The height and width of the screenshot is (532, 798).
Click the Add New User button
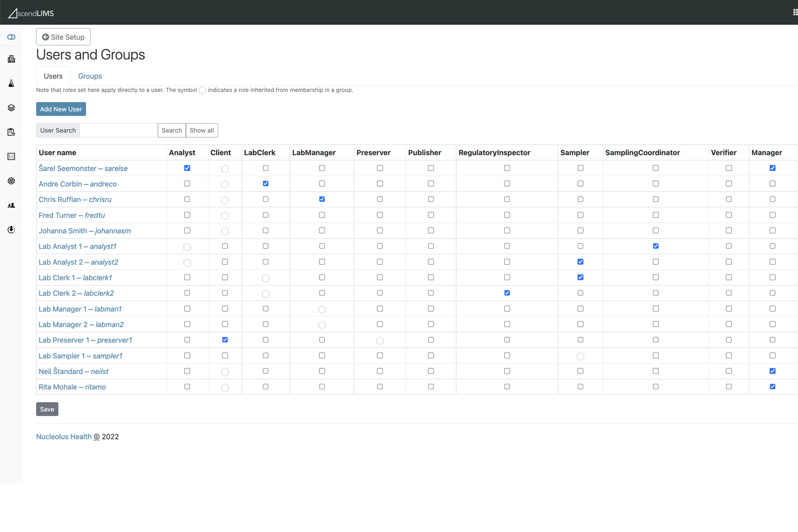61,109
